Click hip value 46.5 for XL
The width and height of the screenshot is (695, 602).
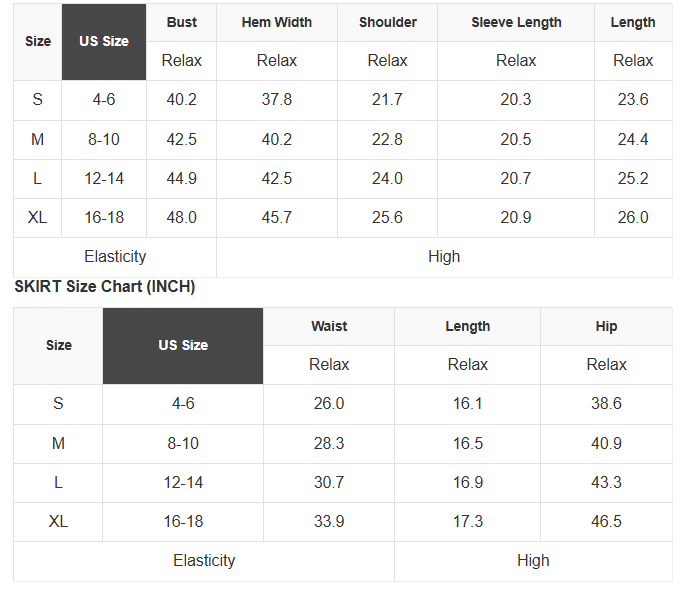tap(606, 522)
